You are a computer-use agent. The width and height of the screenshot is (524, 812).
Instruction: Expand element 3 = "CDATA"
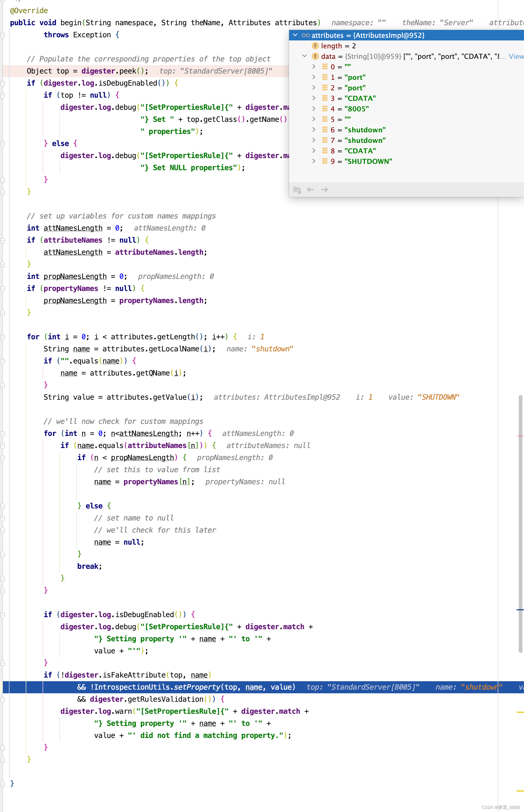coord(314,98)
